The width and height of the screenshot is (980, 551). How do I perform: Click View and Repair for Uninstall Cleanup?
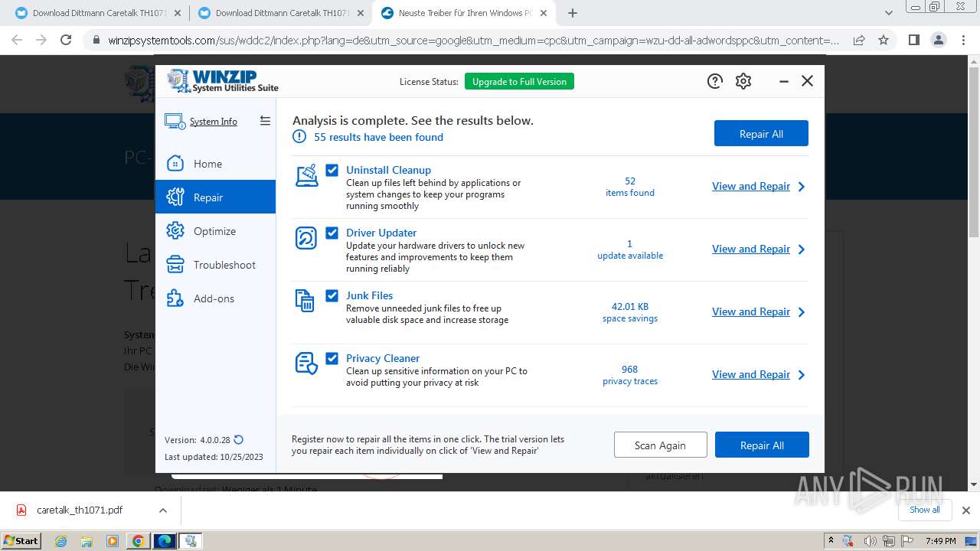[751, 187]
